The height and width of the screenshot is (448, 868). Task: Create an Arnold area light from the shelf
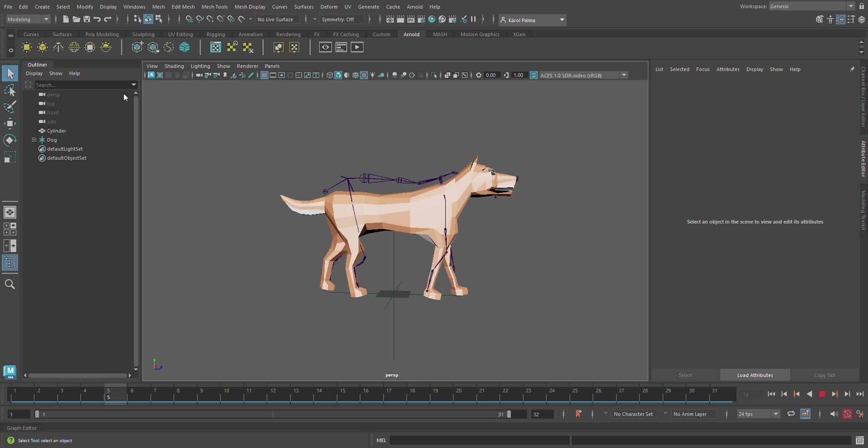click(x=27, y=47)
